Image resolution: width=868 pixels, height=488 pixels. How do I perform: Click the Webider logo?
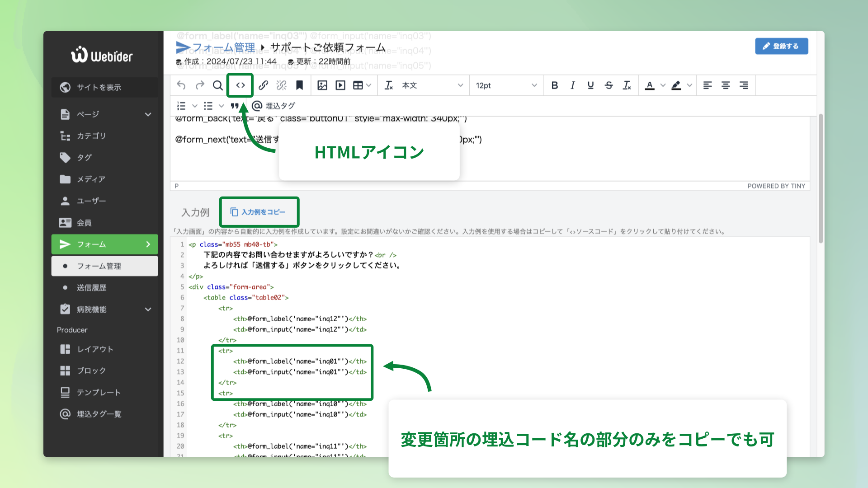tap(102, 55)
